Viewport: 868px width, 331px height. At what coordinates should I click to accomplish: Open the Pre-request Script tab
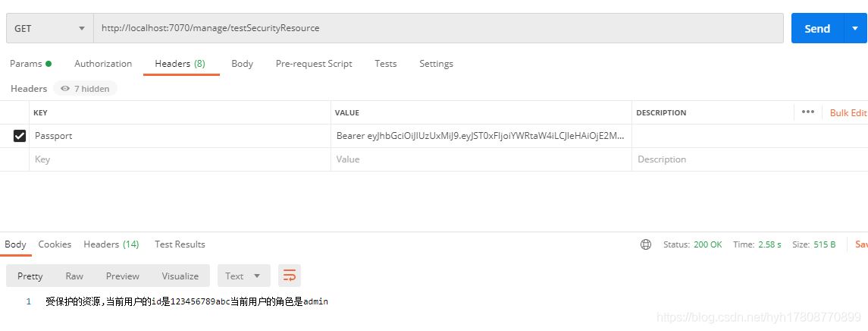click(314, 64)
